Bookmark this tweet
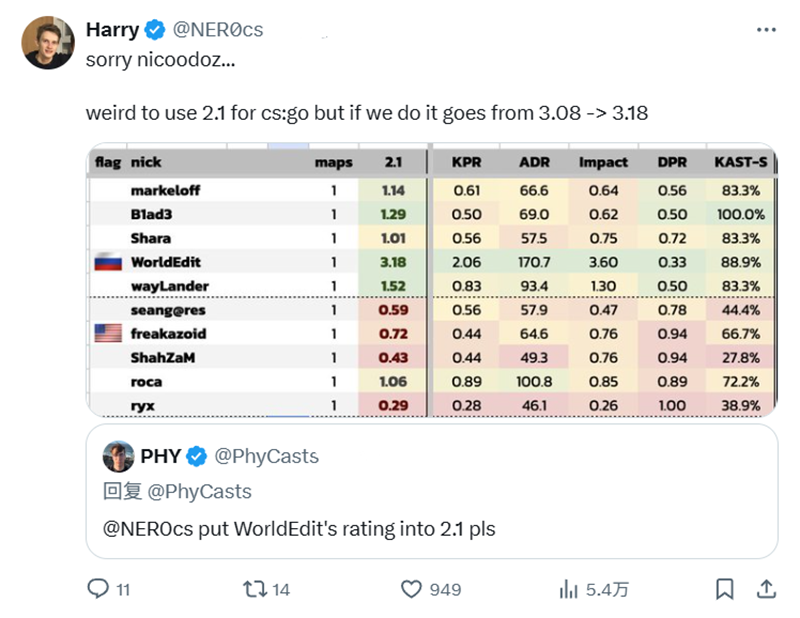 [725, 589]
